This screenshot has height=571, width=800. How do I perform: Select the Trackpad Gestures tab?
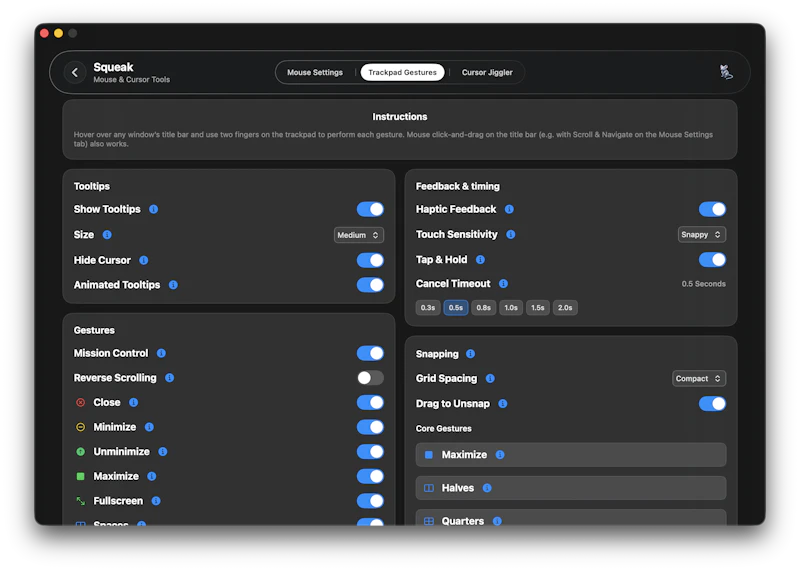click(x=403, y=72)
